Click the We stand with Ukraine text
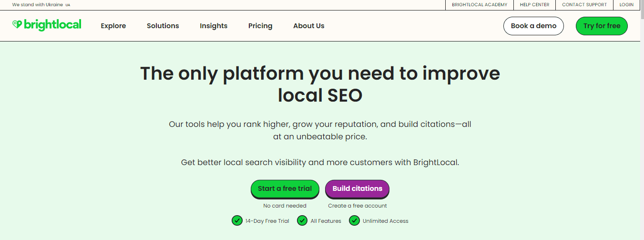 [x=37, y=5]
